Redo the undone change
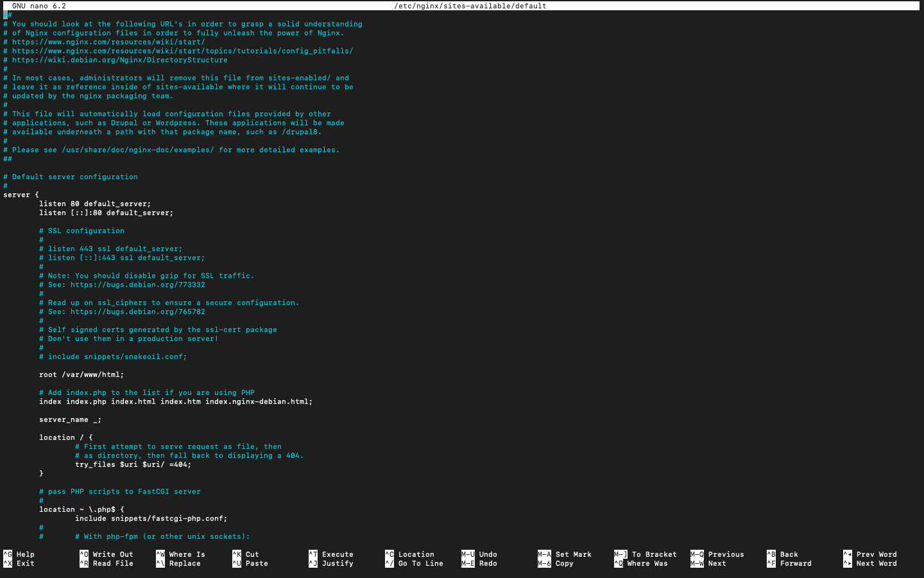The height and width of the screenshot is (578, 924). tap(481, 563)
